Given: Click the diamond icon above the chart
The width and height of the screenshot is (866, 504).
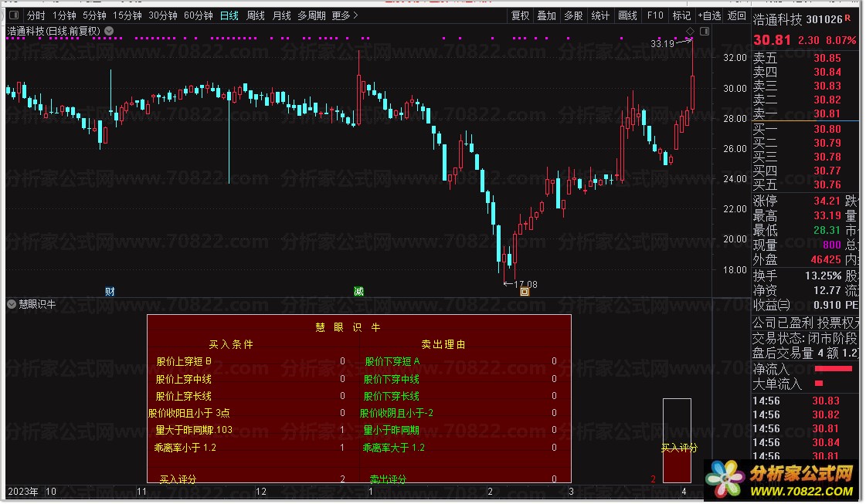Looking at the screenshot, I should (x=690, y=32).
